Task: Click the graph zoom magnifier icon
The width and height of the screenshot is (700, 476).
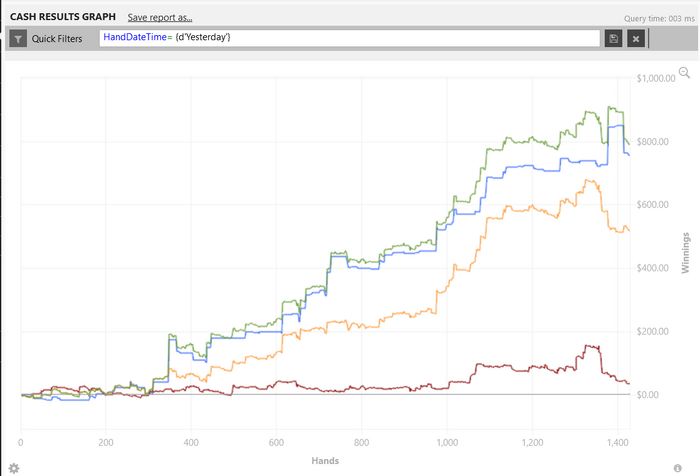Action: click(684, 72)
